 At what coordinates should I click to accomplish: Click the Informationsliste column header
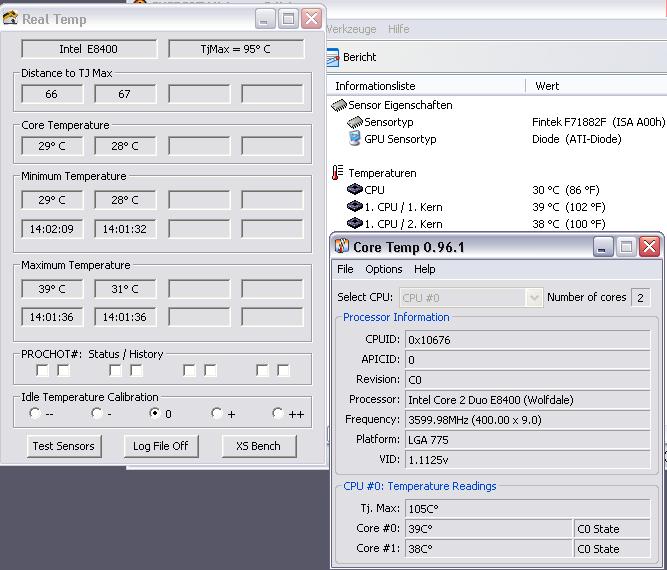(426, 86)
